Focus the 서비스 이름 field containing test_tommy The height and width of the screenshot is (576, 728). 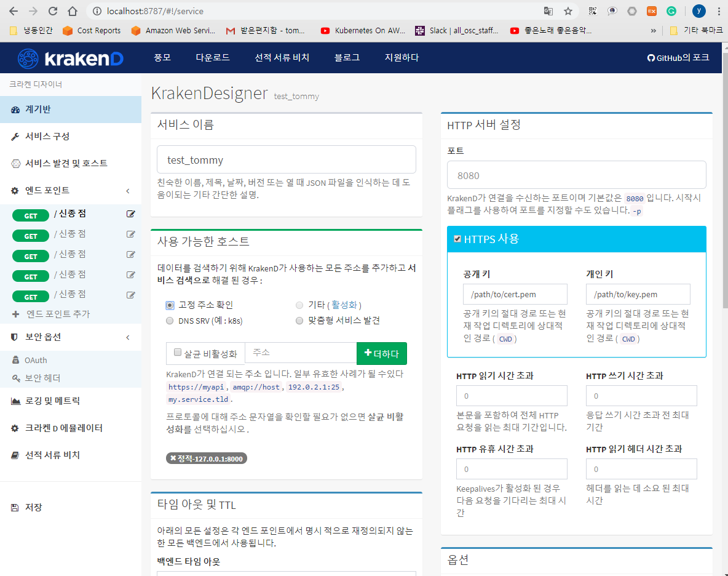287,160
